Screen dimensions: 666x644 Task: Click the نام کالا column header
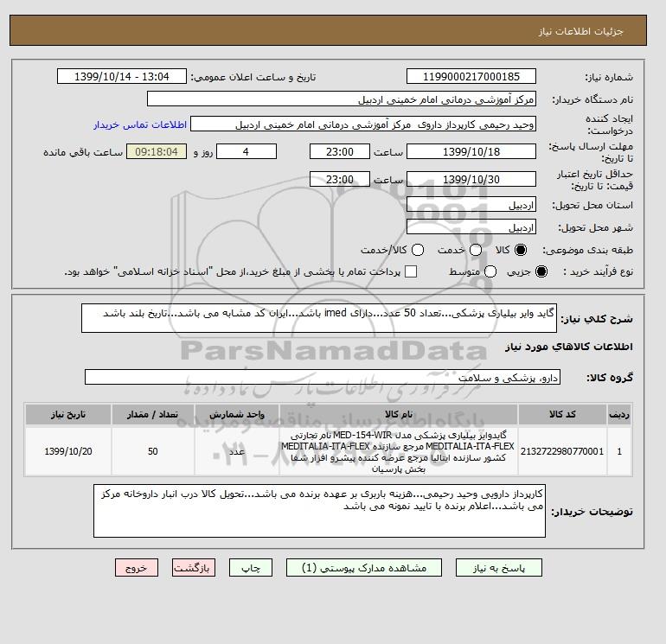[x=399, y=414]
